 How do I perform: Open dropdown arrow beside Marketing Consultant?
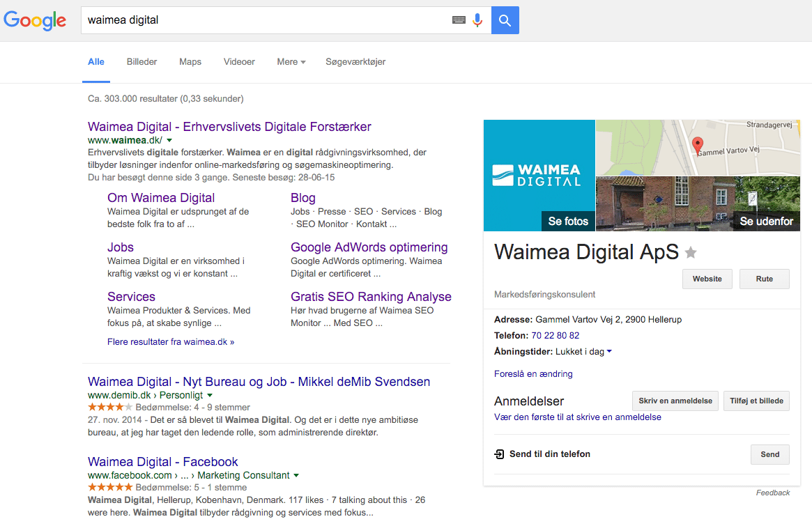(296, 475)
